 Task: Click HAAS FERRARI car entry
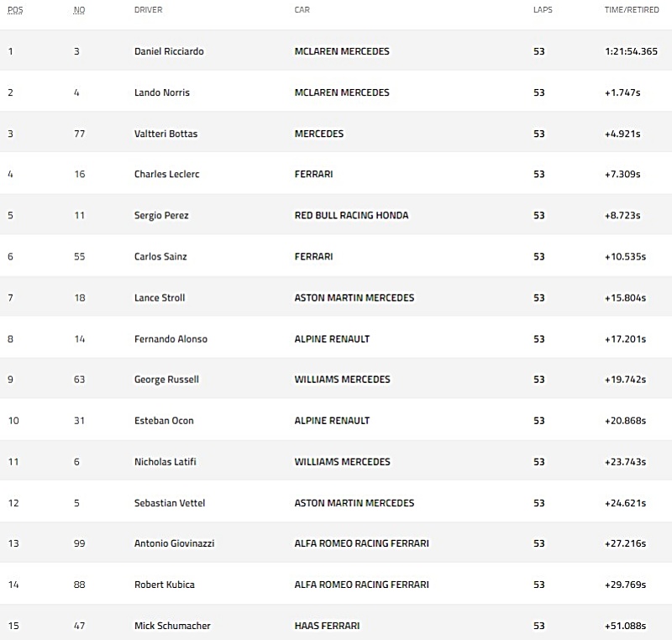(327, 626)
